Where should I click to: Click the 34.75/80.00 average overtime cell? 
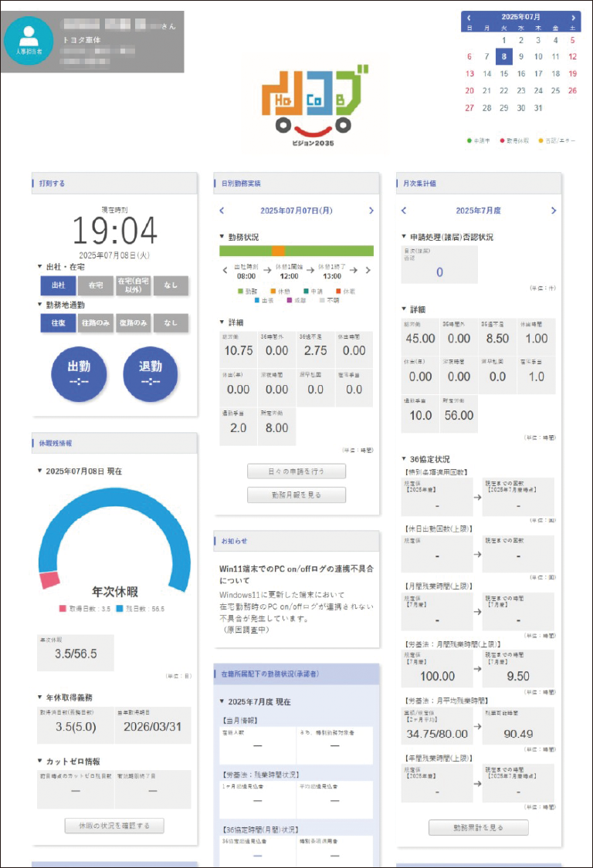pyautogui.click(x=437, y=726)
